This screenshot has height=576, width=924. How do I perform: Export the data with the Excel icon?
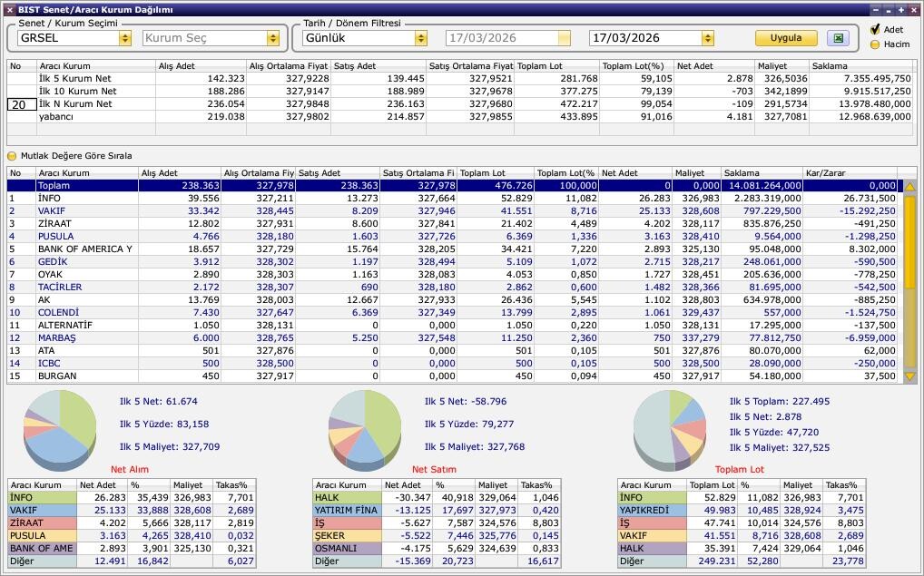coord(839,38)
